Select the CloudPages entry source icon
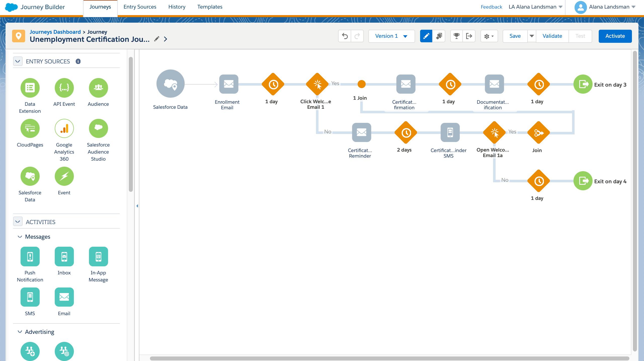The image size is (644, 361). pyautogui.click(x=30, y=129)
